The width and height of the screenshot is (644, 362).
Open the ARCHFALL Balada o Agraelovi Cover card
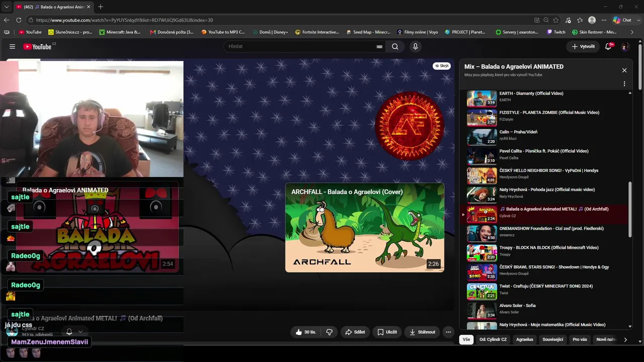pyautogui.click(x=365, y=227)
